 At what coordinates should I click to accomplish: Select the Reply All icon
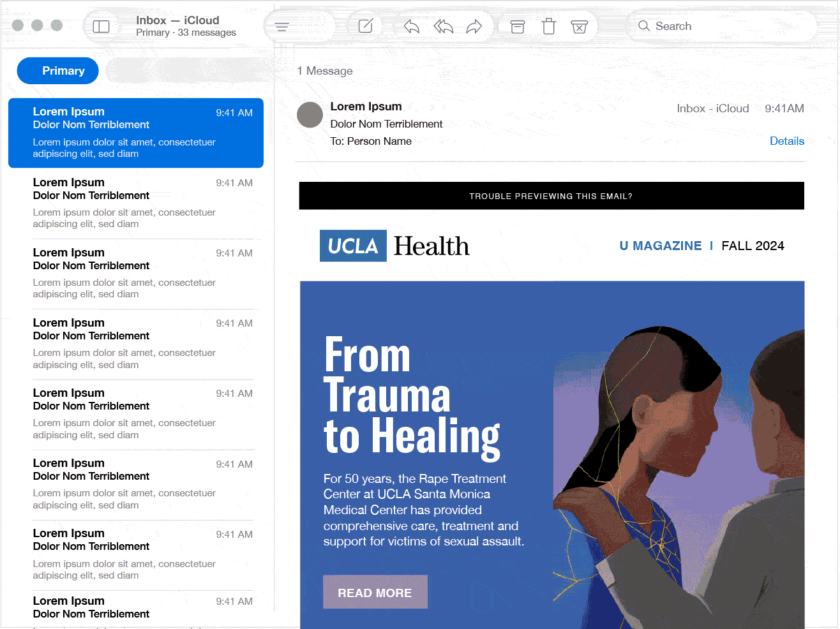[442, 26]
